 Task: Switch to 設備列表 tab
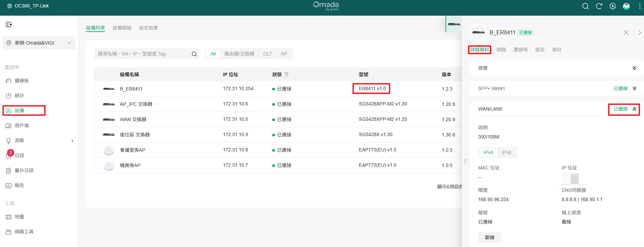[x=95, y=28]
